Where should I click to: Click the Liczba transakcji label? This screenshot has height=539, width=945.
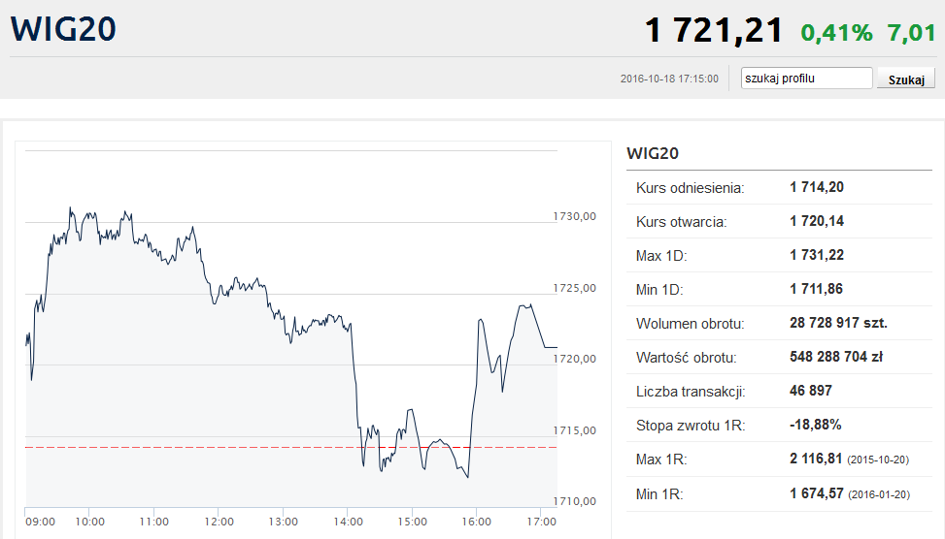coord(691,391)
